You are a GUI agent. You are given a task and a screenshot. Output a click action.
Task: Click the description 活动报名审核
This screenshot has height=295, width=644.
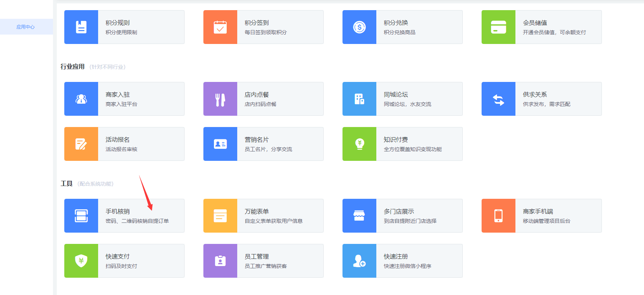121,149
